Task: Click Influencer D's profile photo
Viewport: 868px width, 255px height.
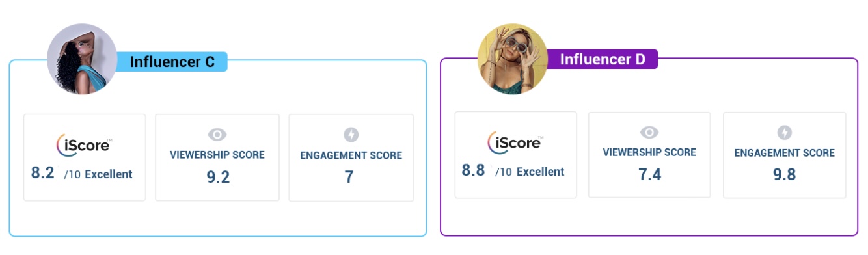Action: coord(513,59)
